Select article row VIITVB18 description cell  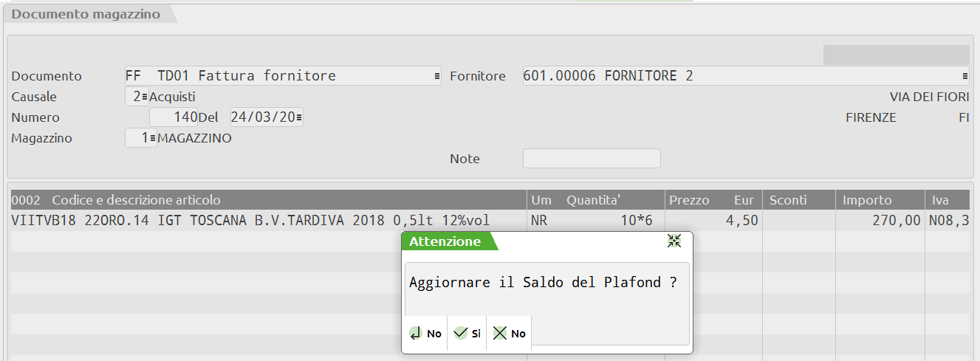point(251,221)
